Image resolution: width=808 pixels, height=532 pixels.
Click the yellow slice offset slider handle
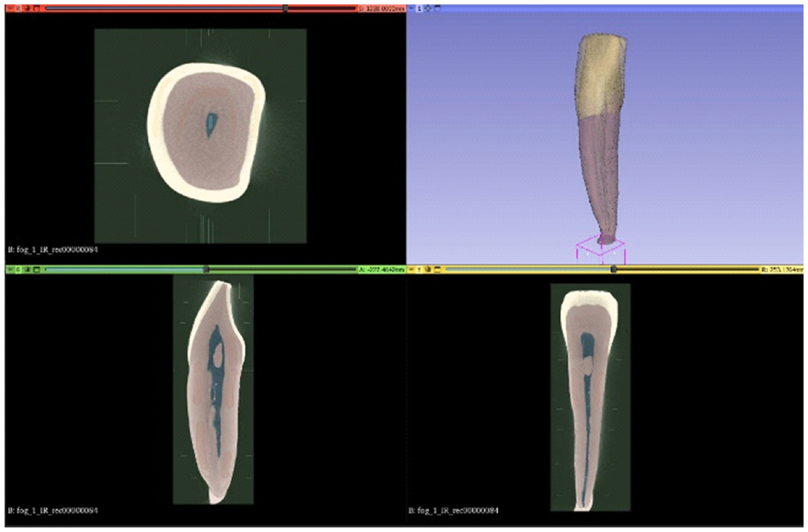pyautogui.click(x=614, y=270)
